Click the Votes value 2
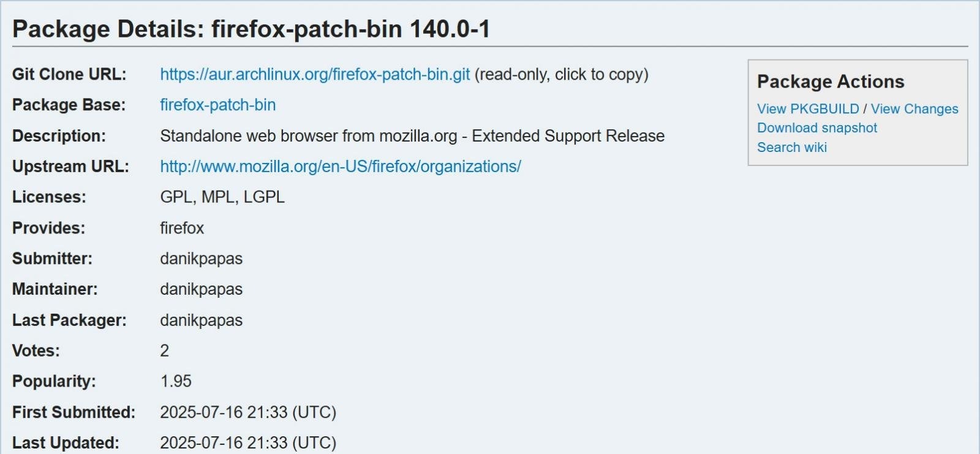This screenshot has width=980, height=454. [164, 351]
